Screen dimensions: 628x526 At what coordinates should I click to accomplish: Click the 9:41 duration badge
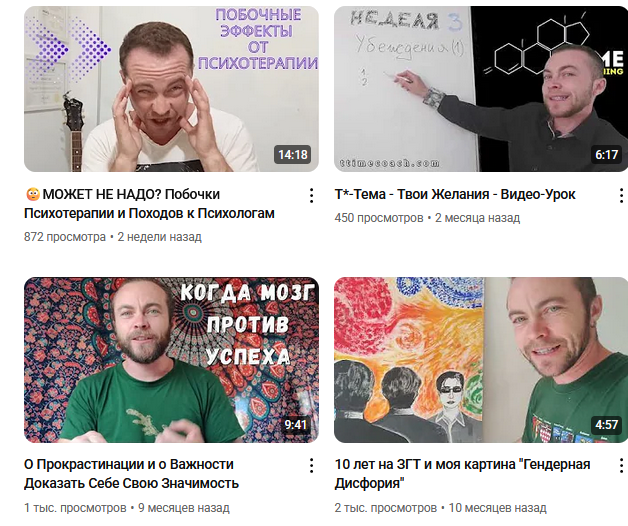click(296, 425)
